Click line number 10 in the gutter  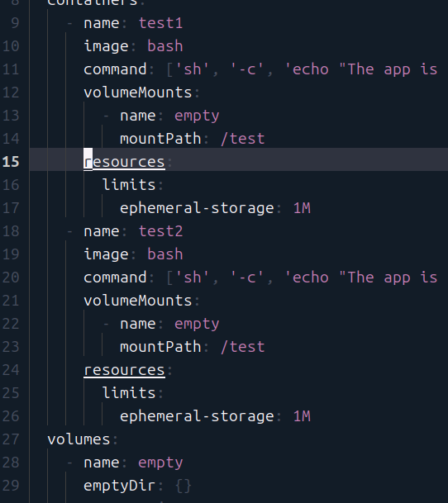tap(11, 46)
